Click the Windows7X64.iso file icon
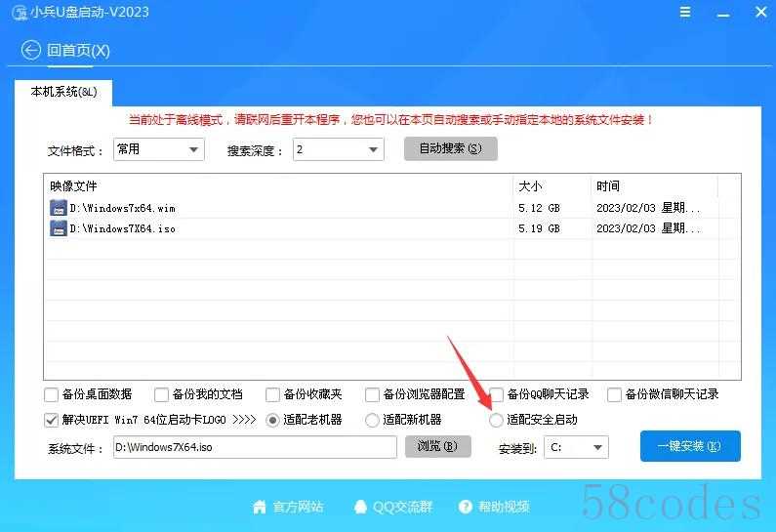 click(59, 228)
